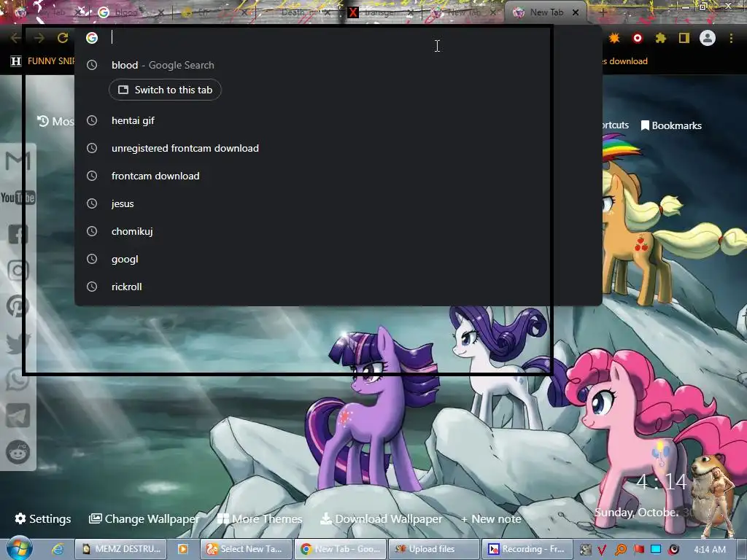Click More Themes
The height and width of the screenshot is (560, 747).
[260, 518]
